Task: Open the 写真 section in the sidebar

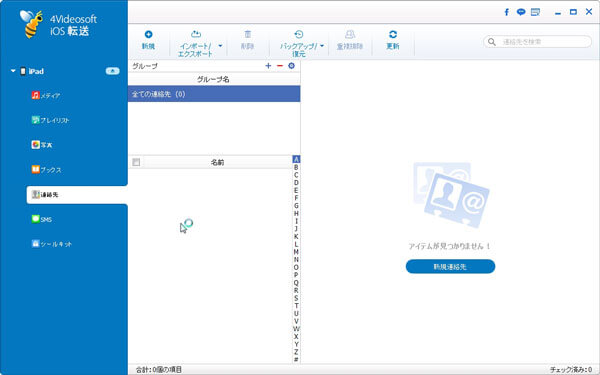Action: pyautogui.click(x=42, y=145)
